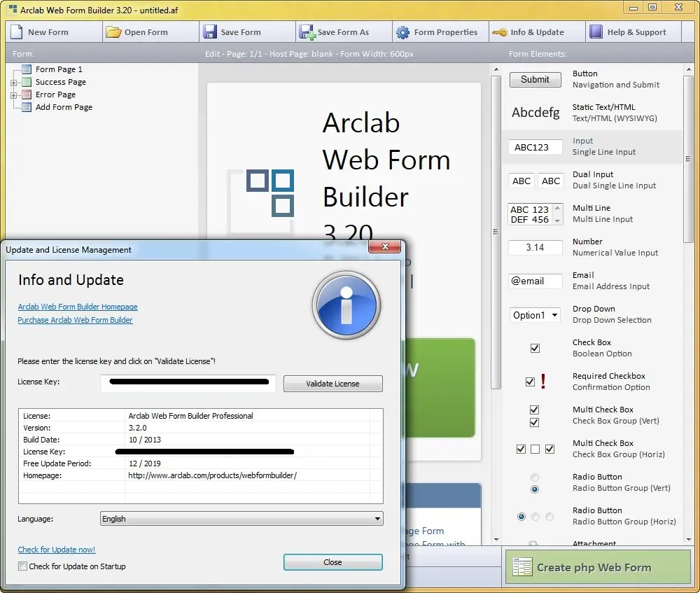The height and width of the screenshot is (593, 700).
Task: Click the Validate License button
Action: click(332, 384)
